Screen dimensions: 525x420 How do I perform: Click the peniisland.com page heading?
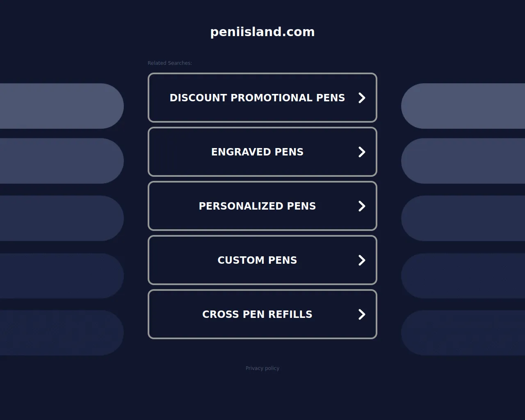tap(262, 32)
